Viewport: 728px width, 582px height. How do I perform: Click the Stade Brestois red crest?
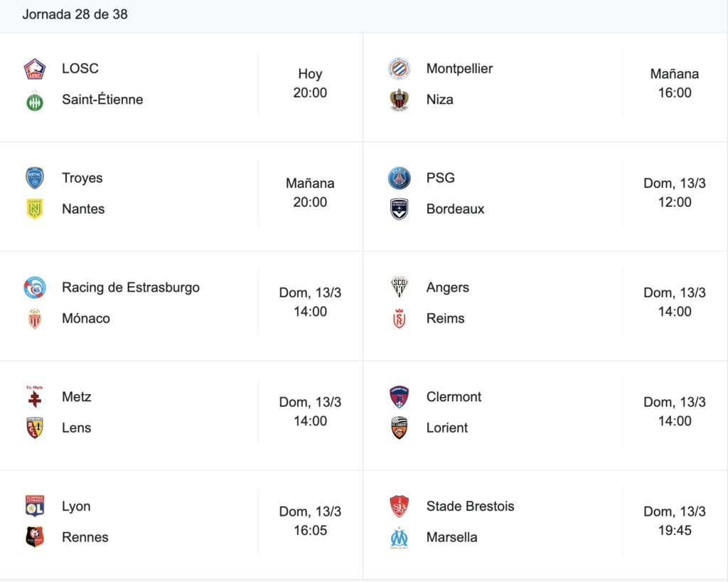400,506
